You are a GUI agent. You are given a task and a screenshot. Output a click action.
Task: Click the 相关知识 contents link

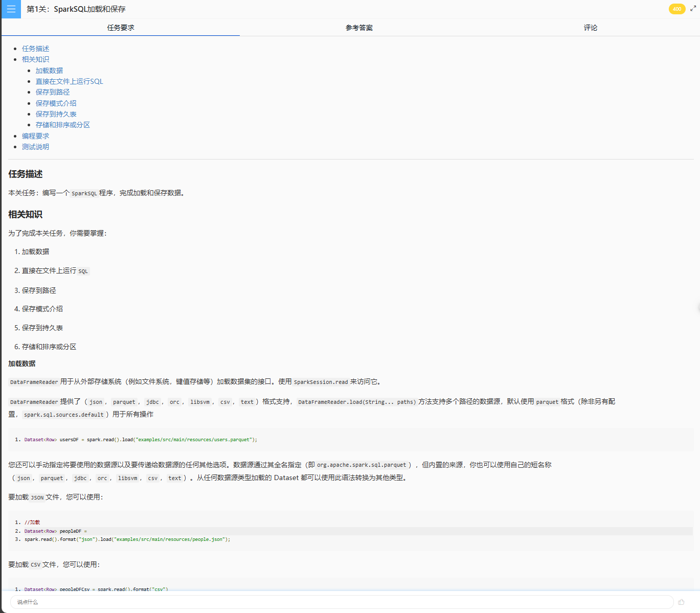(35, 59)
